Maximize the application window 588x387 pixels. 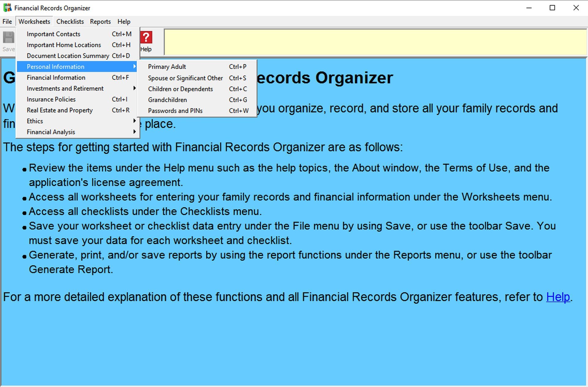pyautogui.click(x=552, y=8)
